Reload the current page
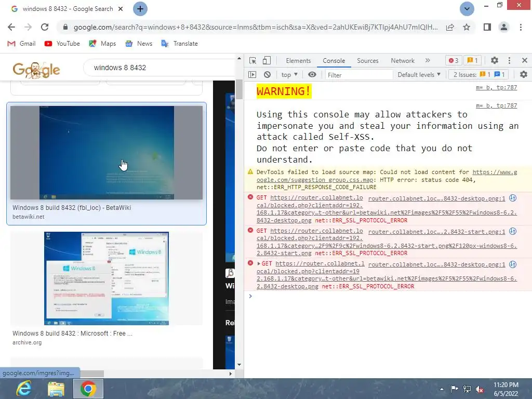The width and height of the screenshot is (532, 399). (45, 27)
